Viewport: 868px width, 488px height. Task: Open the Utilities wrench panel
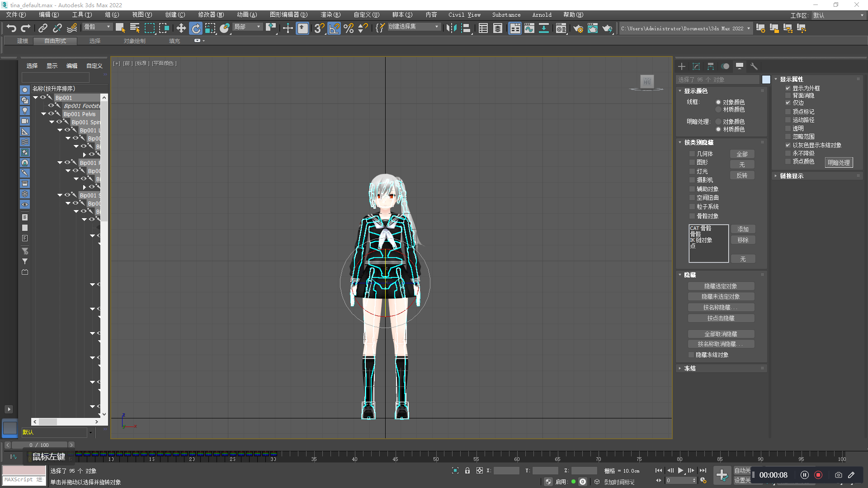[754, 66]
